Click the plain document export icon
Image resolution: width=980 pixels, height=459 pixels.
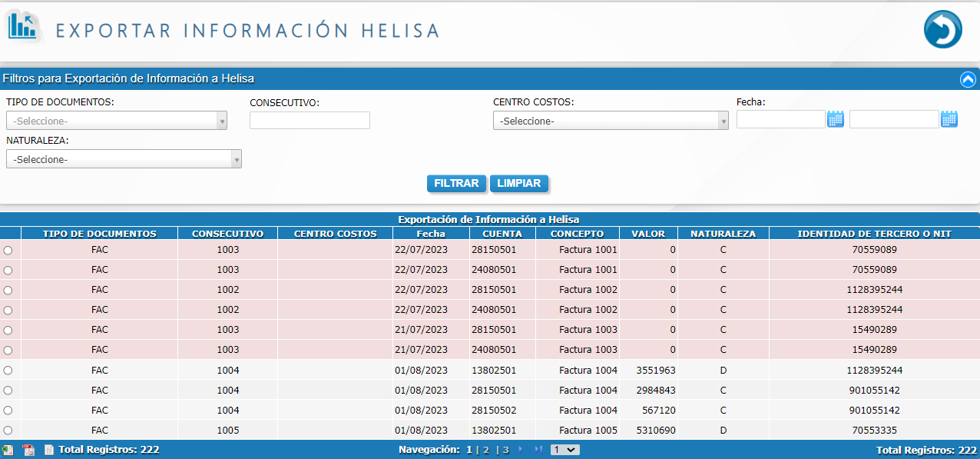(48, 450)
